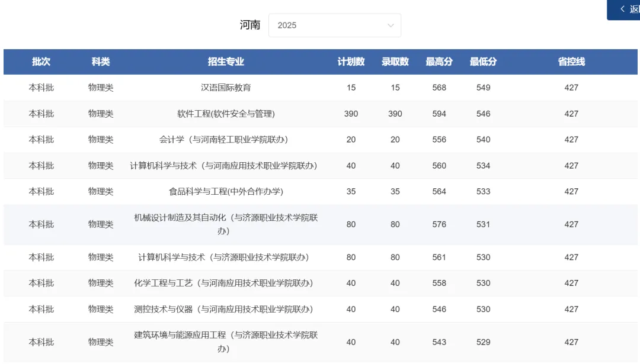Click lowest score 530 for 测控技术与仪器

(484, 310)
